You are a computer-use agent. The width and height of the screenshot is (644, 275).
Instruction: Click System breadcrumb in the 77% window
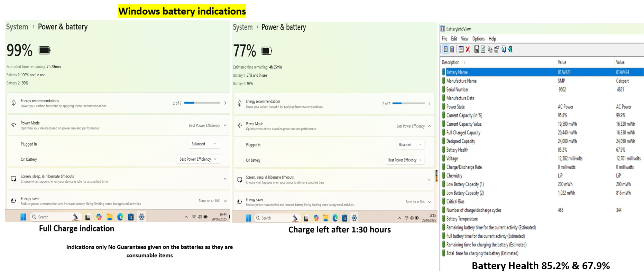(x=243, y=27)
